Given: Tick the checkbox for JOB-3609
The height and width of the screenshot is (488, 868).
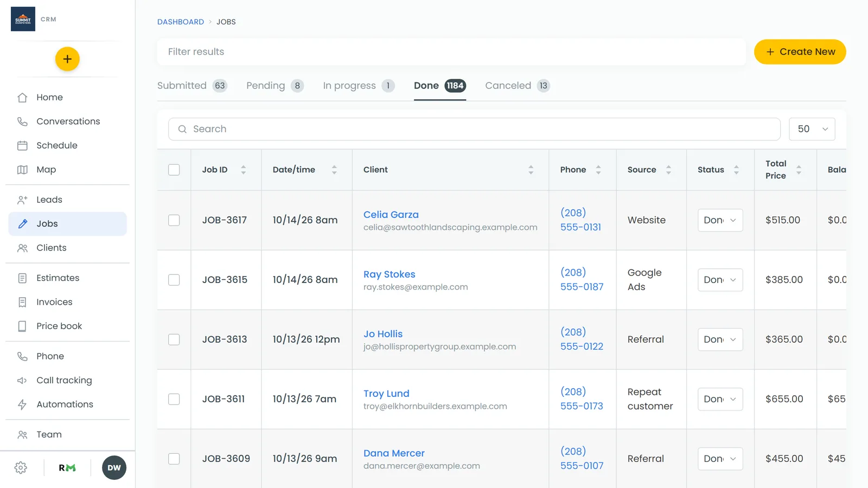Looking at the screenshot, I should point(174,459).
